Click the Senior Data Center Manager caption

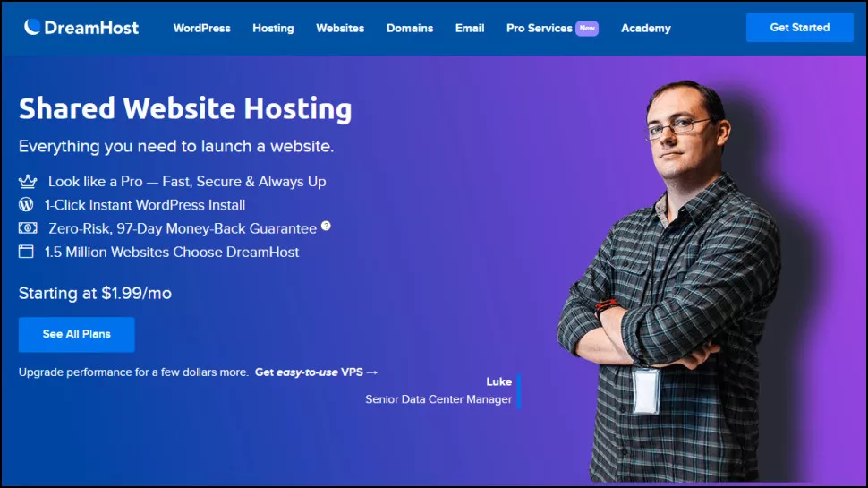pyautogui.click(x=438, y=399)
